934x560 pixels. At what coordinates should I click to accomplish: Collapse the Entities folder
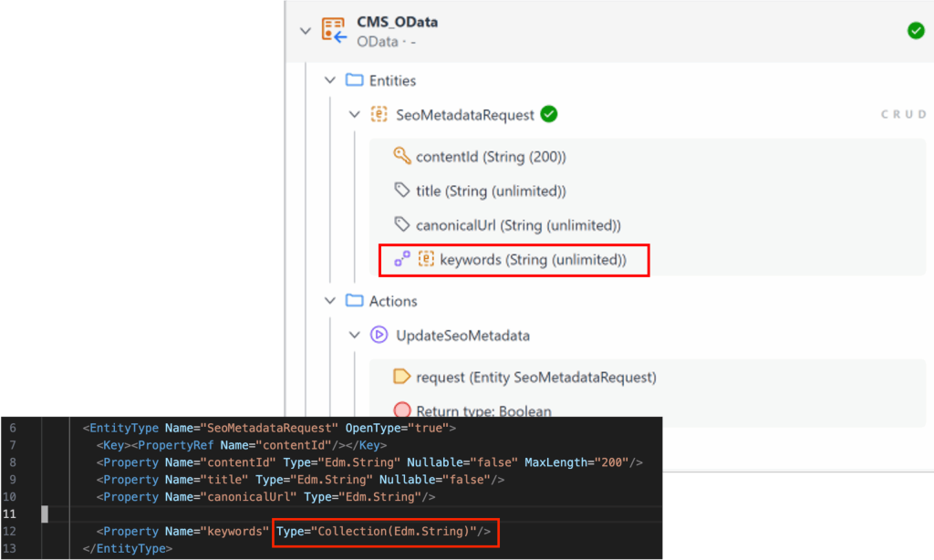point(330,80)
